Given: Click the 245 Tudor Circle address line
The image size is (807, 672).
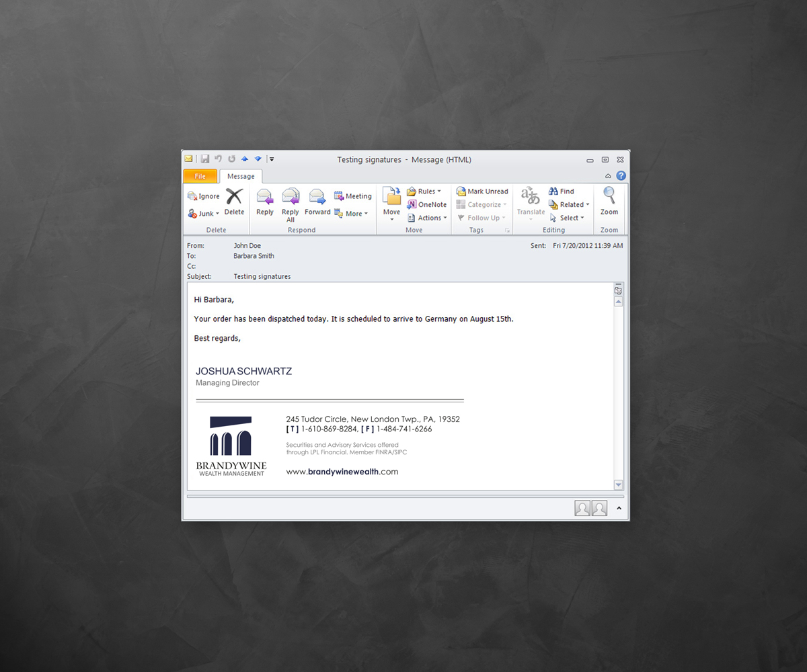Looking at the screenshot, I should point(373,419).
